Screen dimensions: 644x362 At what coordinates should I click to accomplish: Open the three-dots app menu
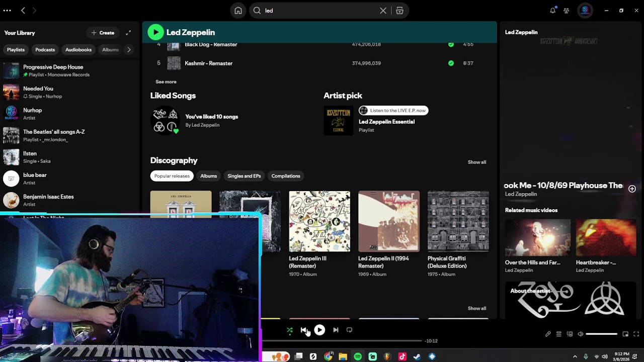pos(7,10)
